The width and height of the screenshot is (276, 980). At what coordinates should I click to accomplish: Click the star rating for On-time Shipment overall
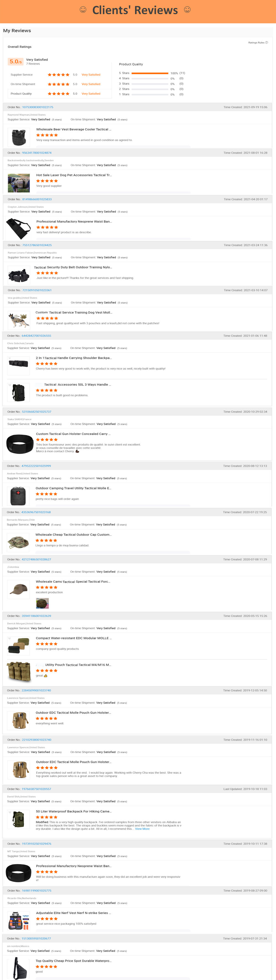tap(59, 84)
